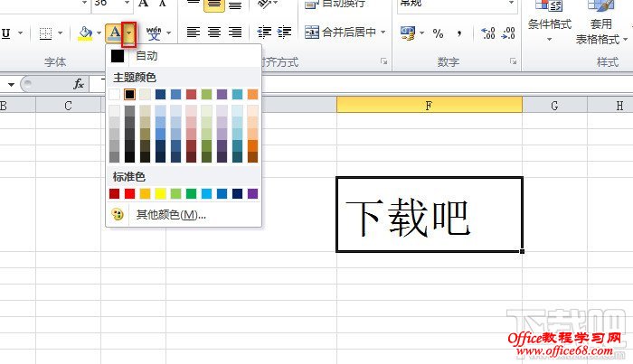Select column G header
Screen dimensions: 633x364
554,105
